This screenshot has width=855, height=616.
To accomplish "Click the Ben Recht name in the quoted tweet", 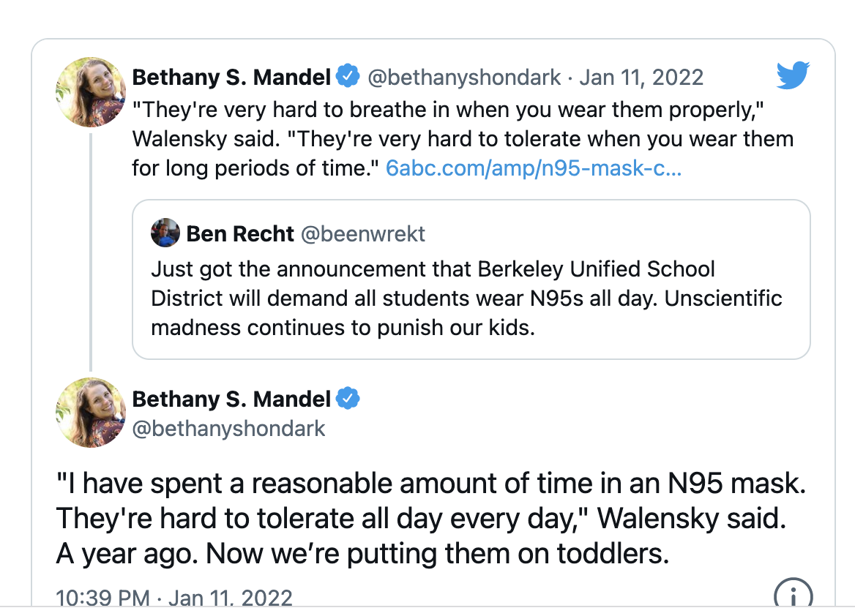I will coord(240,233).
